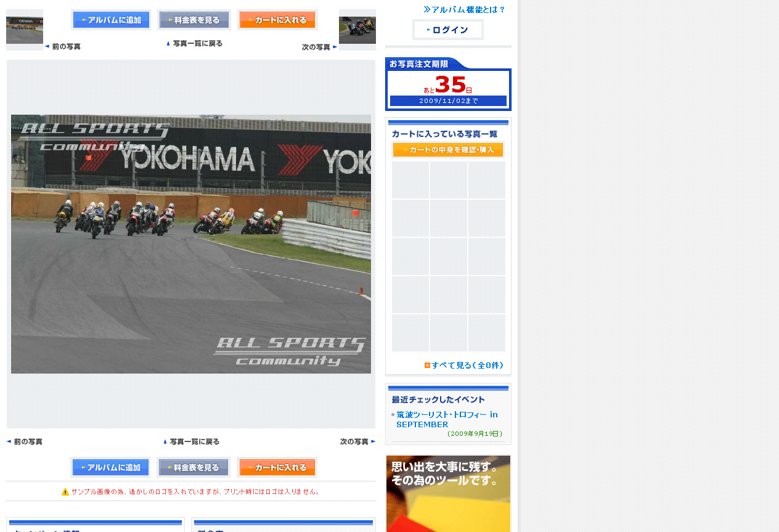Click カートの中身を確認・購入 button
The height and width of the screenshot is (532, 779).
click(448, 150)
